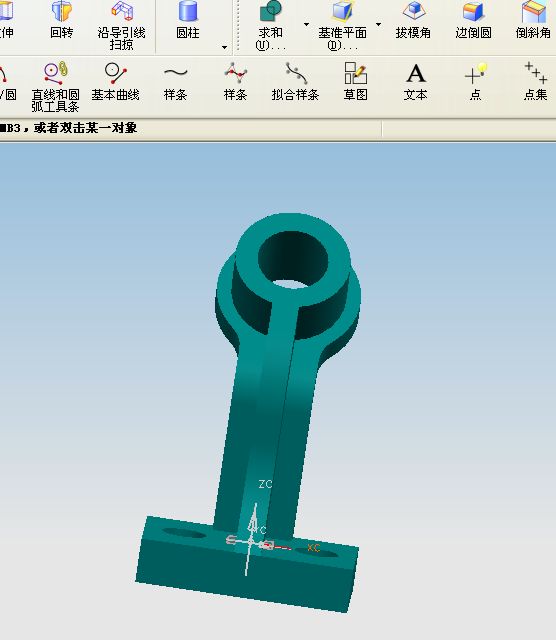Create a 圆柱 cylinder feature
This screenshot has height=640, width=556.
pyautogui.click(x=188, y=20)
